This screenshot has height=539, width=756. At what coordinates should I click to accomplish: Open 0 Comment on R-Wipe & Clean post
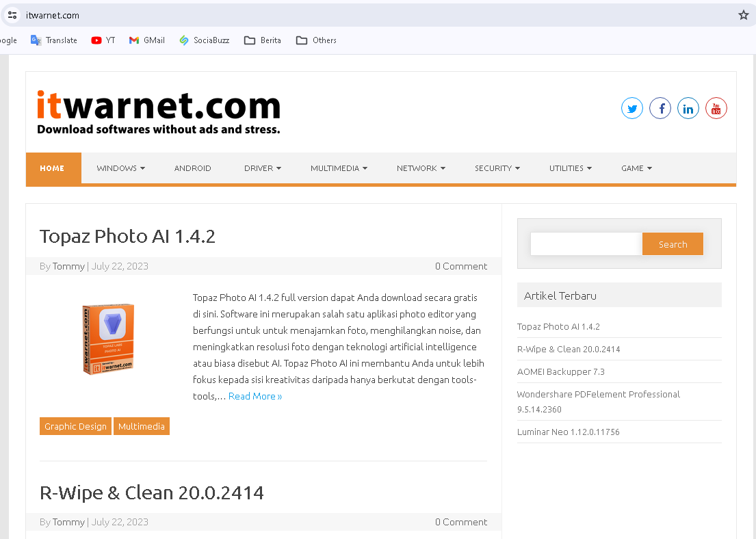coord(461,522)
